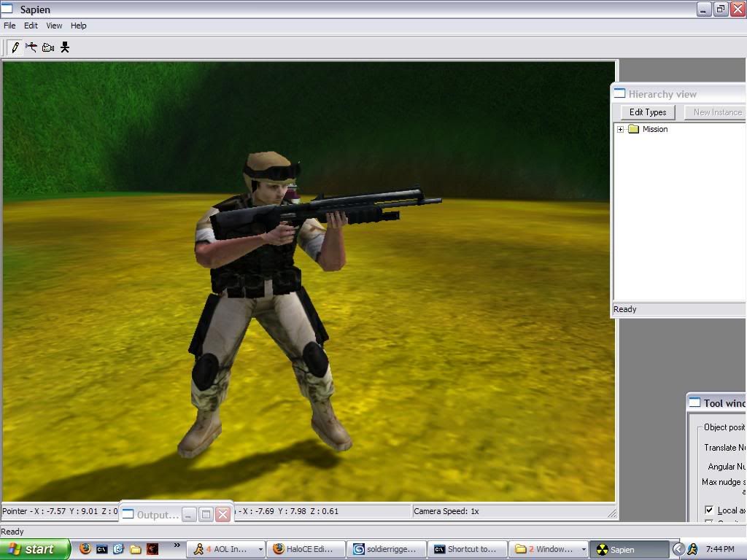Click the Ready status in Hierarchy view
Screen dimensions: 747x560
coord(624,309)
